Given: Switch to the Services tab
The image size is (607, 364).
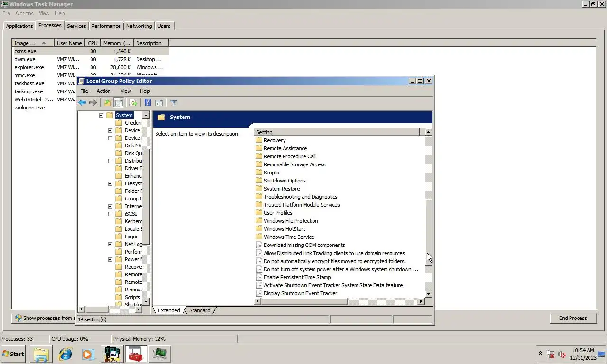Looking at the screenshot, I should point(76,26).
